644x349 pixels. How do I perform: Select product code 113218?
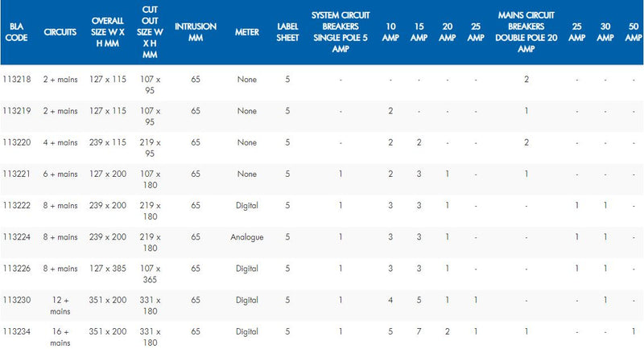click(16, 79)
